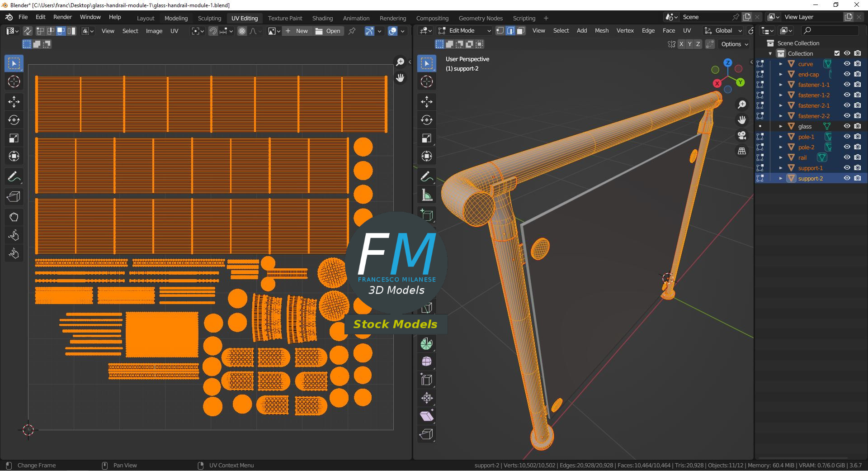Select the 3D viewport Transform tool
The image size is (868, 471).
[x=427, y=156]
